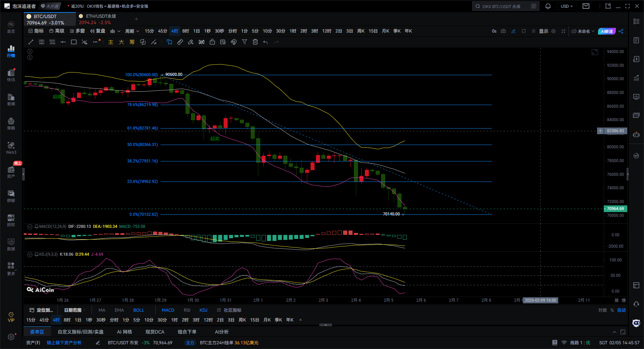Undo the last drawing action
Viewport: 644px width, 349px height.
coord(266,42)
